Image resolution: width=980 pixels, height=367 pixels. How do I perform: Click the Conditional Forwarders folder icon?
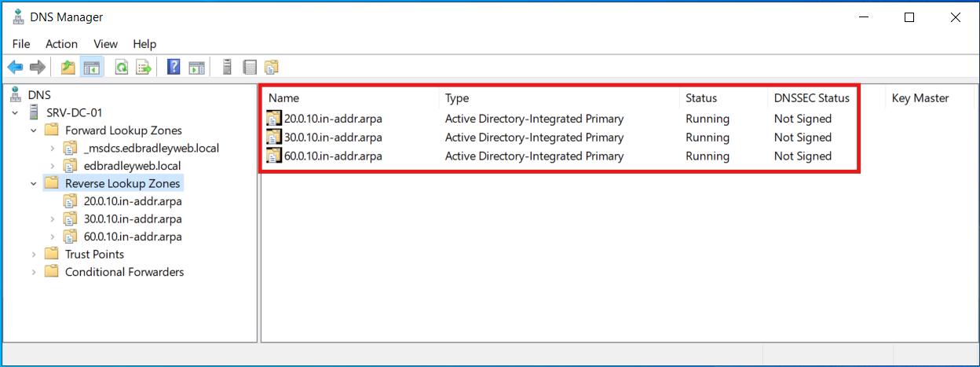52,272
